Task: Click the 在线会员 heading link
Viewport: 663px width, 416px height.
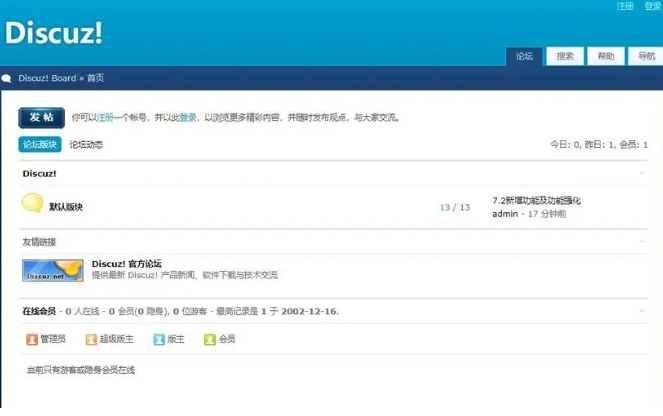Action: pos(39,311)
